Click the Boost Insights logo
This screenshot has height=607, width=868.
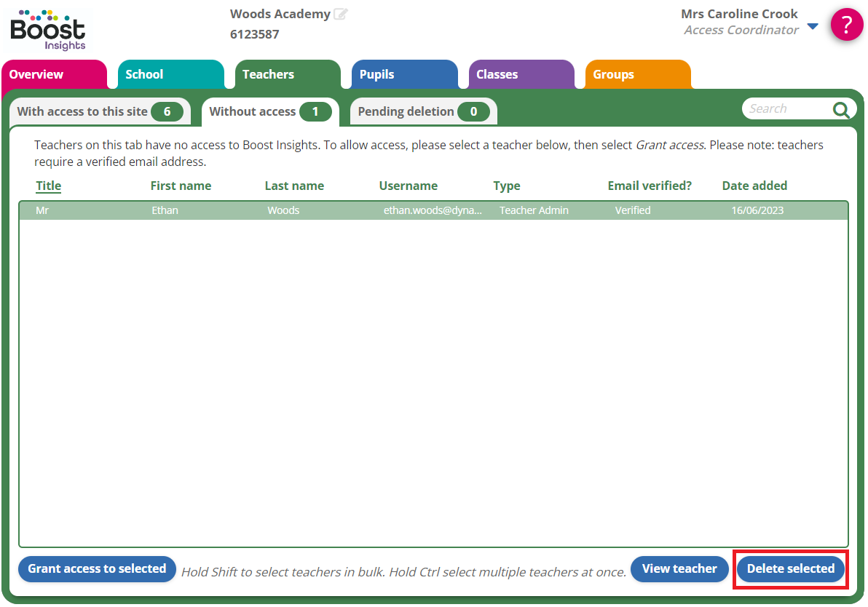pos(48,30)
